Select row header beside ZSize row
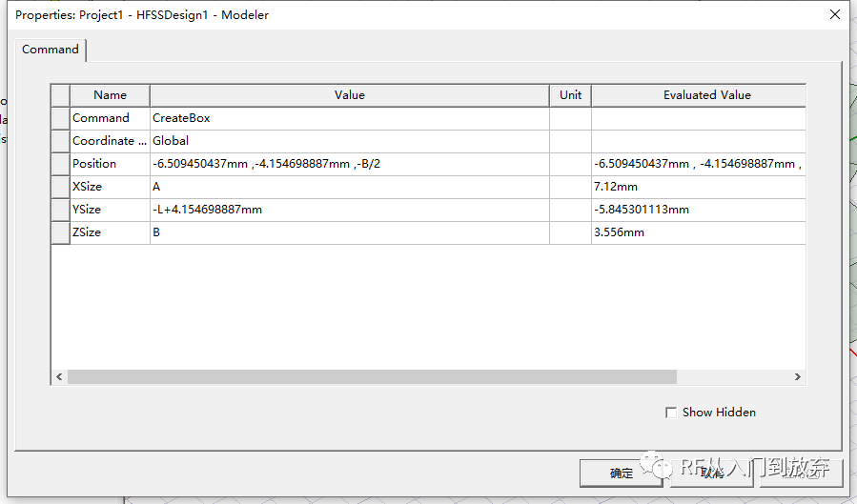The height and width of the screenshot is (504, 857). (x=60, y=233)
